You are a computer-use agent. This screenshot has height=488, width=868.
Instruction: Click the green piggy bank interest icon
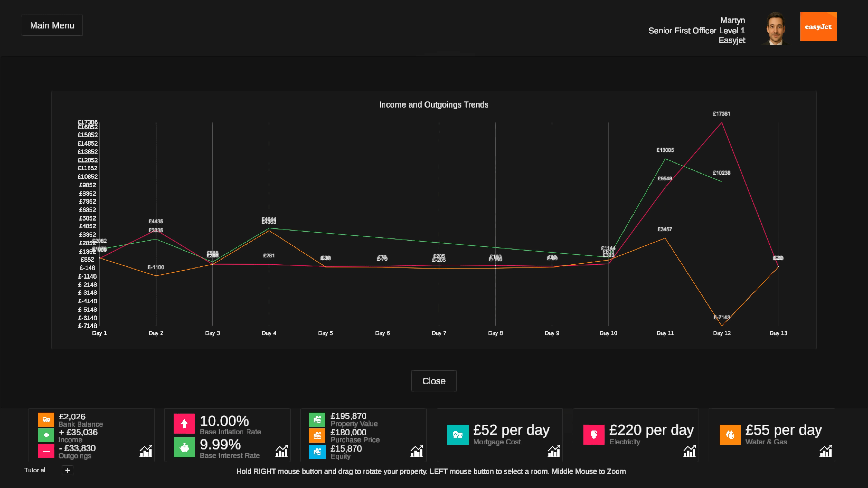184,447
